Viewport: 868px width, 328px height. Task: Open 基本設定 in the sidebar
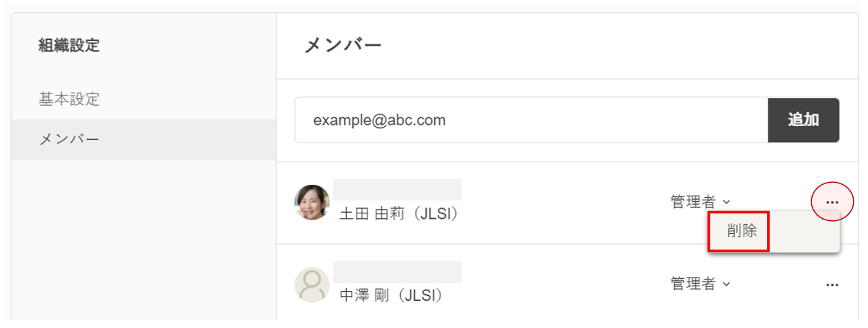click(69, 100)
